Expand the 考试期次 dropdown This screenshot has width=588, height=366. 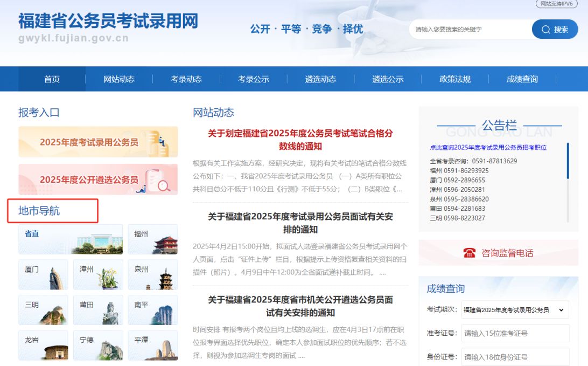pyautogui.click(x=515, y=310)
